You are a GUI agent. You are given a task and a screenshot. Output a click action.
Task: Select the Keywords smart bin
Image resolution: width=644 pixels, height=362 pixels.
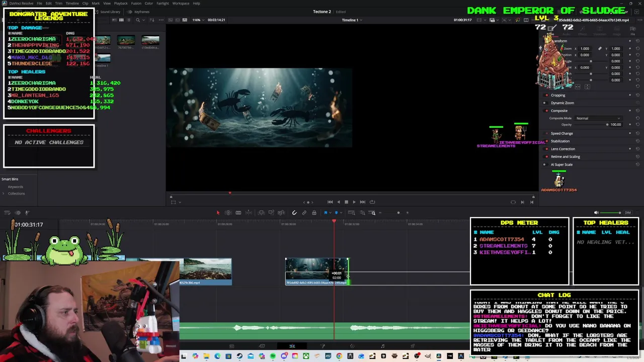16,187
